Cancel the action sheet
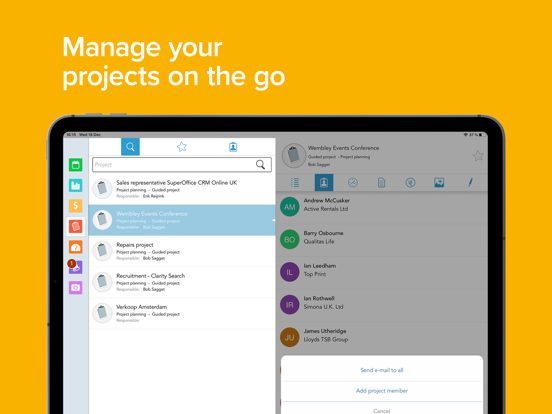Viewport: 552px width, 414px height. coord(382,410)
